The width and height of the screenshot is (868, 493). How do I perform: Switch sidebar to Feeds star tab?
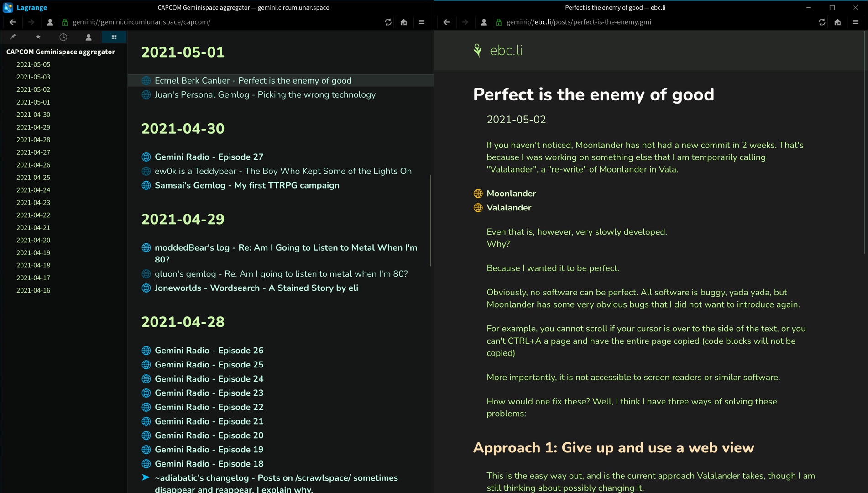pyautogui.click(x=38, y=37)
